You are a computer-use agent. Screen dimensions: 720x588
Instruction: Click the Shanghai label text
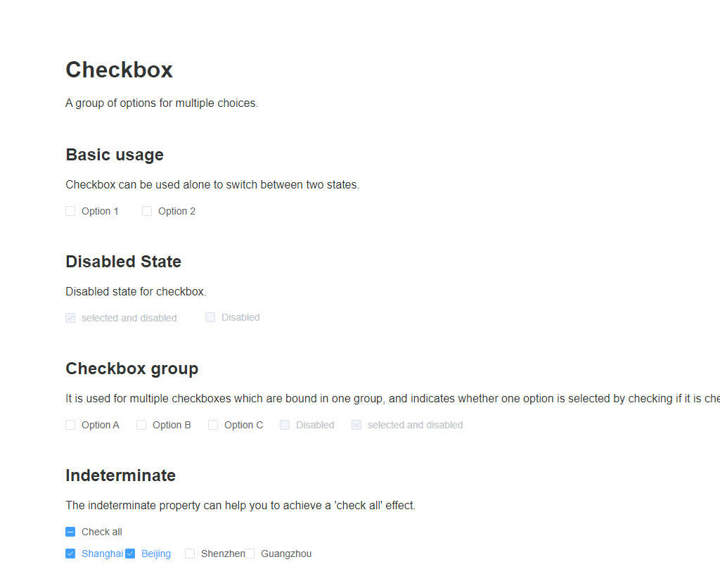coord(103,554)
